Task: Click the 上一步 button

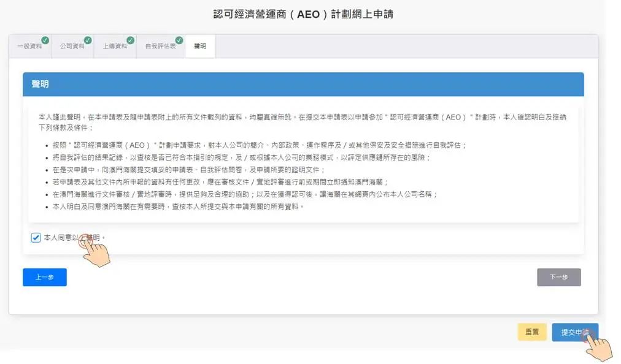Action: tap(44, 277)
